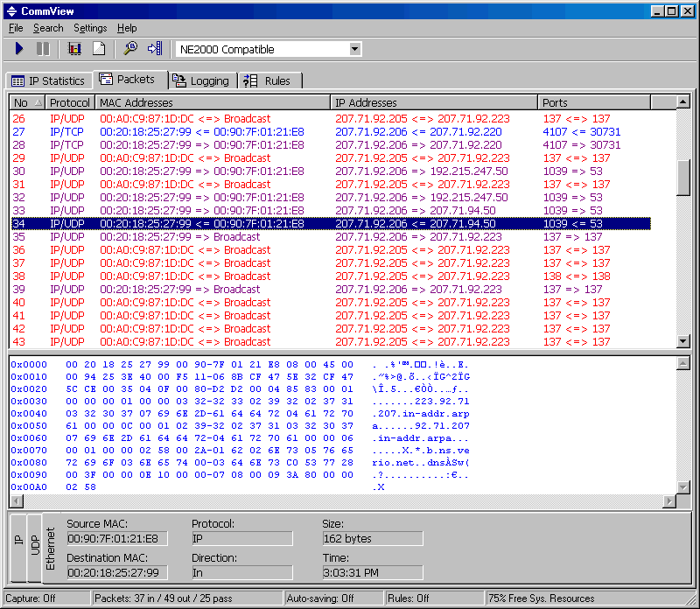Viewport: 700px width, 609px height.
Task: Select packet 30 to 192.215.247.50
Action: tap(331, 171)
